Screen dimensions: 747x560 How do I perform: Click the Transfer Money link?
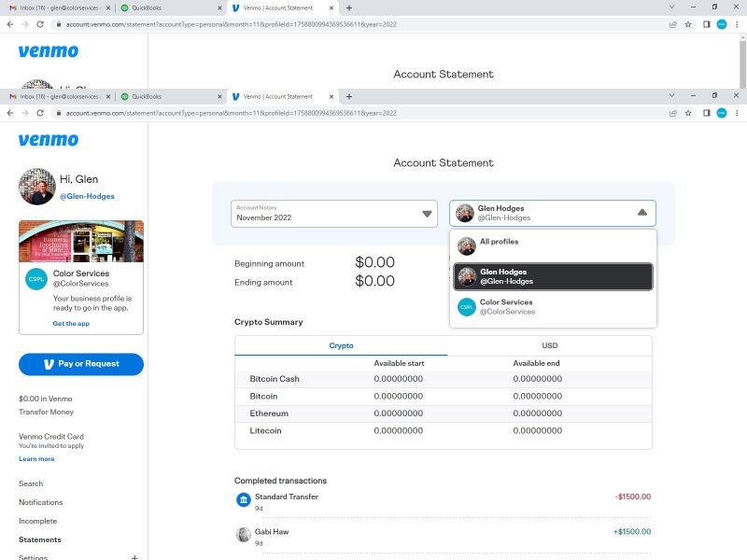click(x=46, y=412)
